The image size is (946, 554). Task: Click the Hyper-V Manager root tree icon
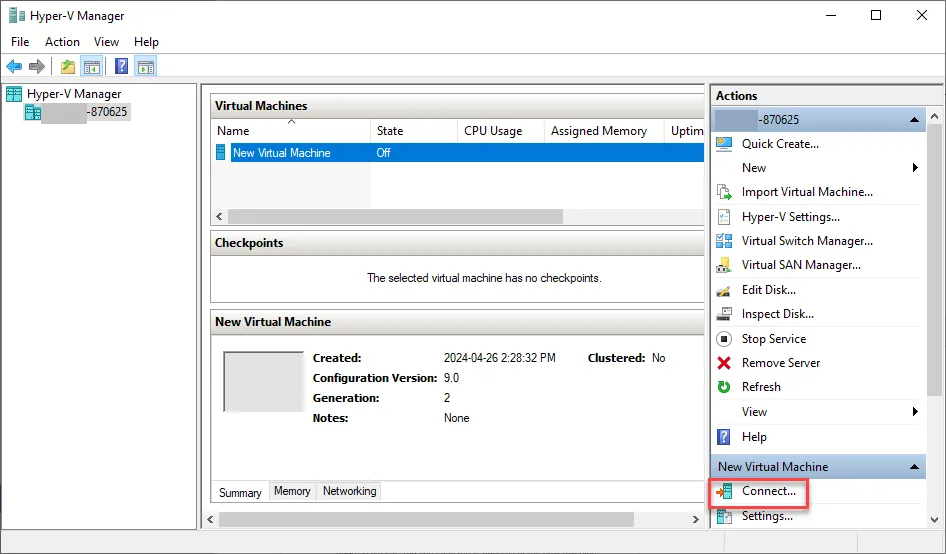pos(14,94)
